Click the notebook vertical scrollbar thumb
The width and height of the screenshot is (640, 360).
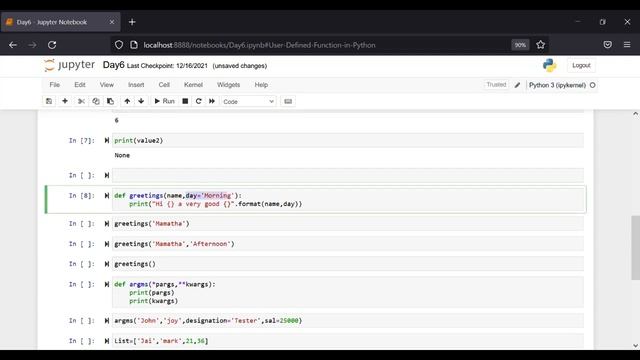tap(636, 248)
